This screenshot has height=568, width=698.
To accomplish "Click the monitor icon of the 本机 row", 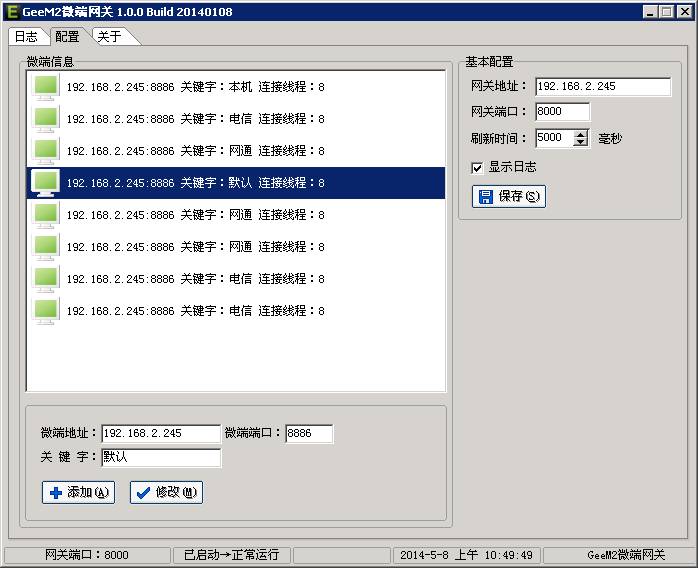I will (x=46, y=87).
